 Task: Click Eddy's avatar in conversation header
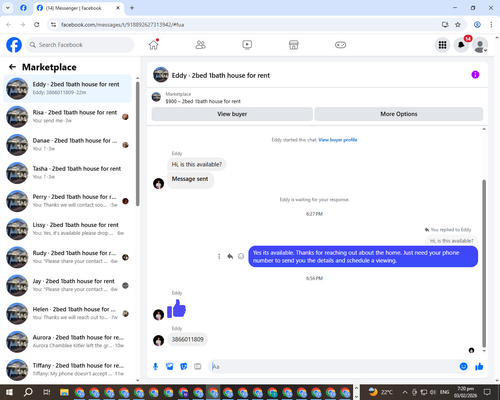[161, 75]
